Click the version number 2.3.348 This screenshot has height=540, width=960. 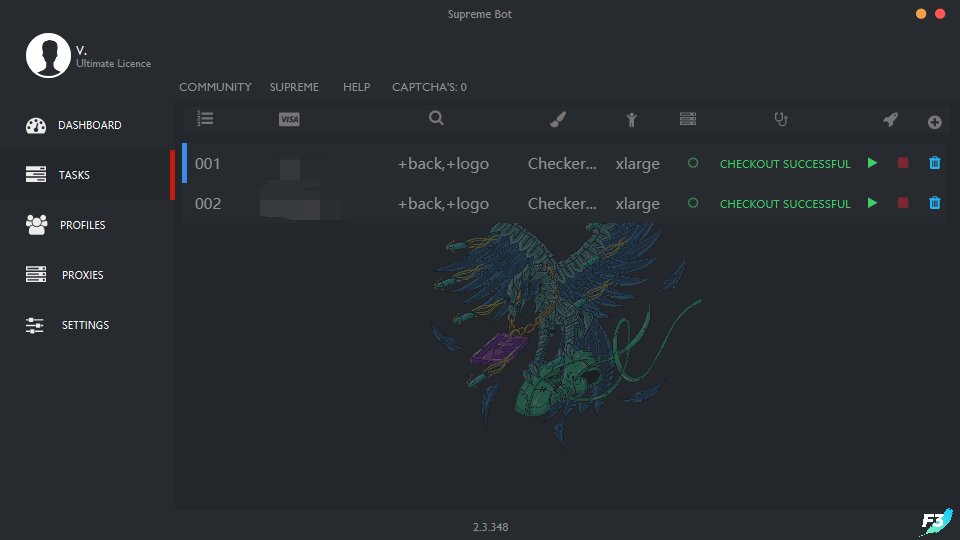[x=490, y=527]
